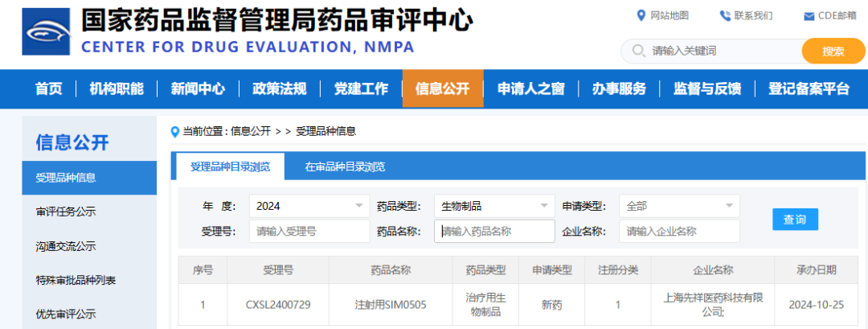Open the 网站地图 link
Screen dimensions: 868x329
[669, 15]
